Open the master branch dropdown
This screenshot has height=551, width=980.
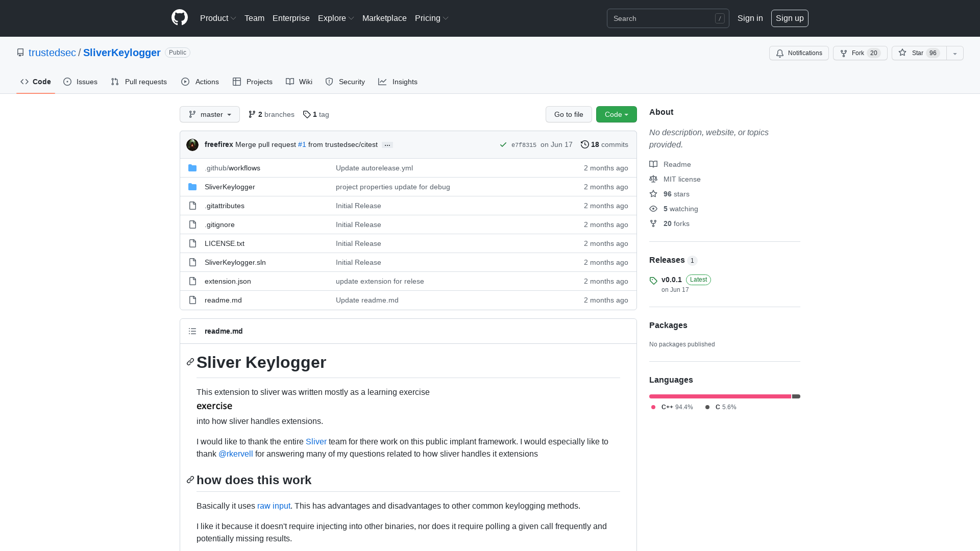[209, 114]
